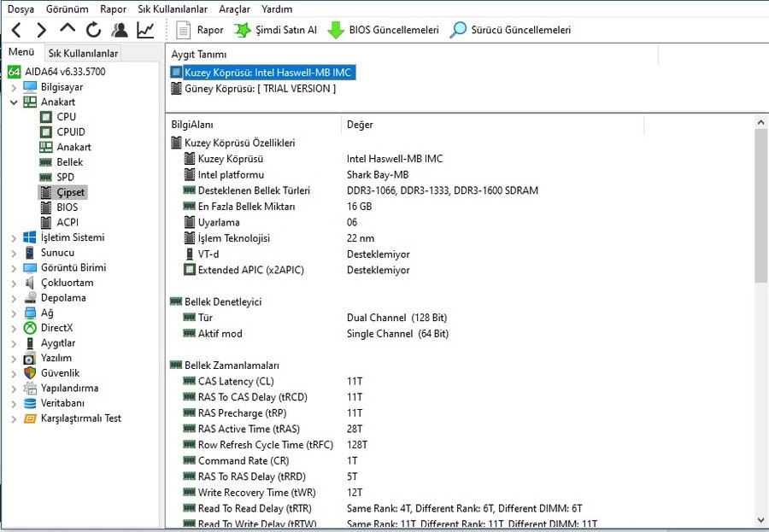Expand the Ağ tree node
This screenshot has width=769, height=532.
(x=14, y=313)
